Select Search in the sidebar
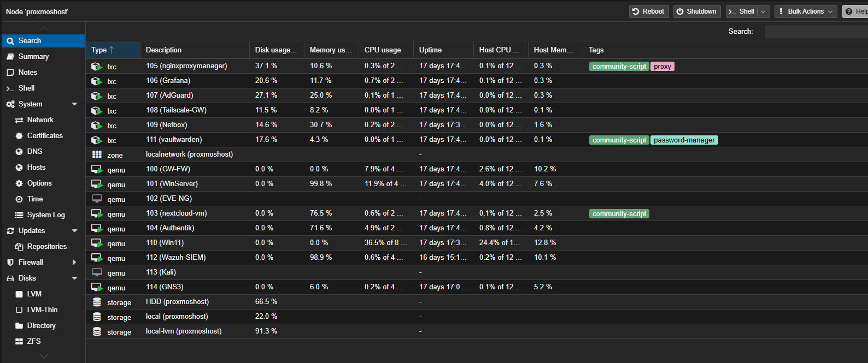The image size is (868, 363). tap(43, 40)
